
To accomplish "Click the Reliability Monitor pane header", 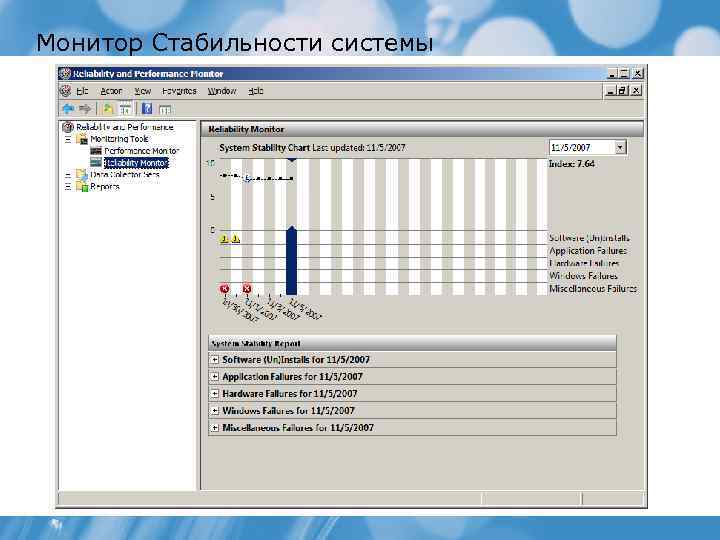I will tap(422, 129).
